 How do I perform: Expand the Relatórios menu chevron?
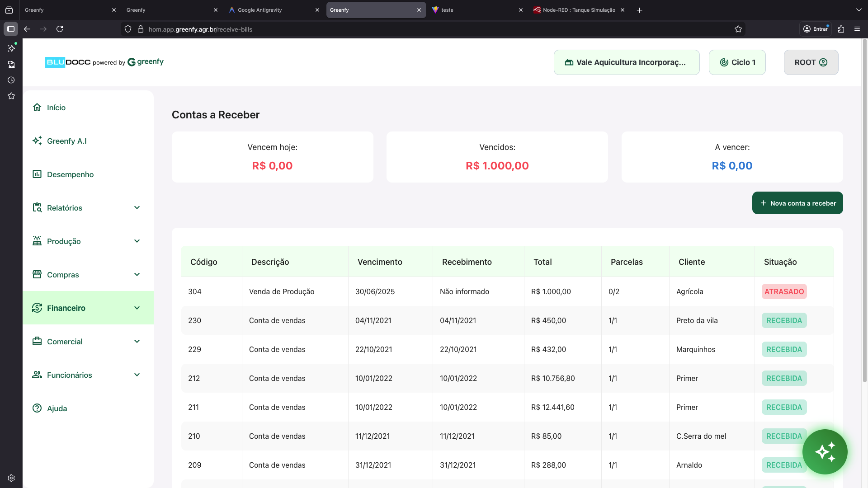coord(137,207)
